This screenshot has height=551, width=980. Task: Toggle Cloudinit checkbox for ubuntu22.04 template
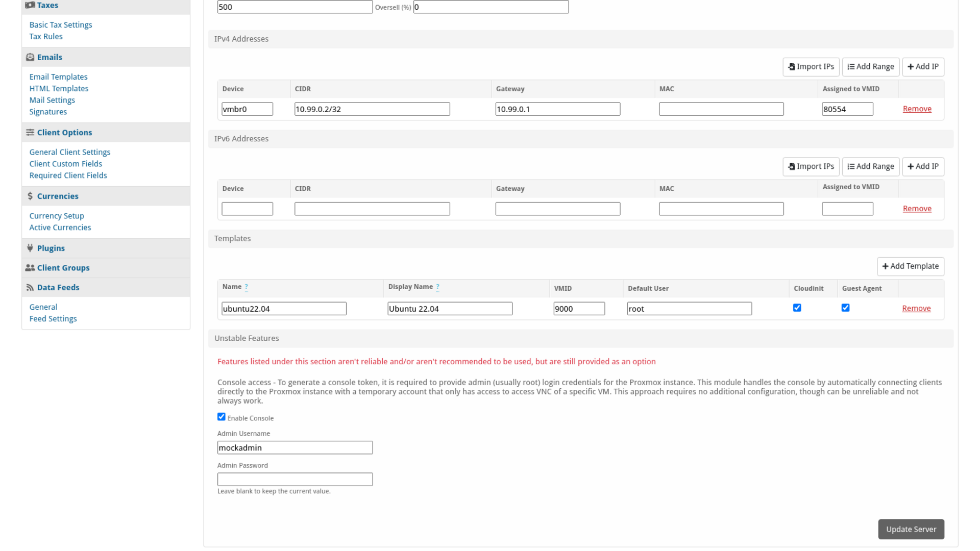click(x=797, y=308)
